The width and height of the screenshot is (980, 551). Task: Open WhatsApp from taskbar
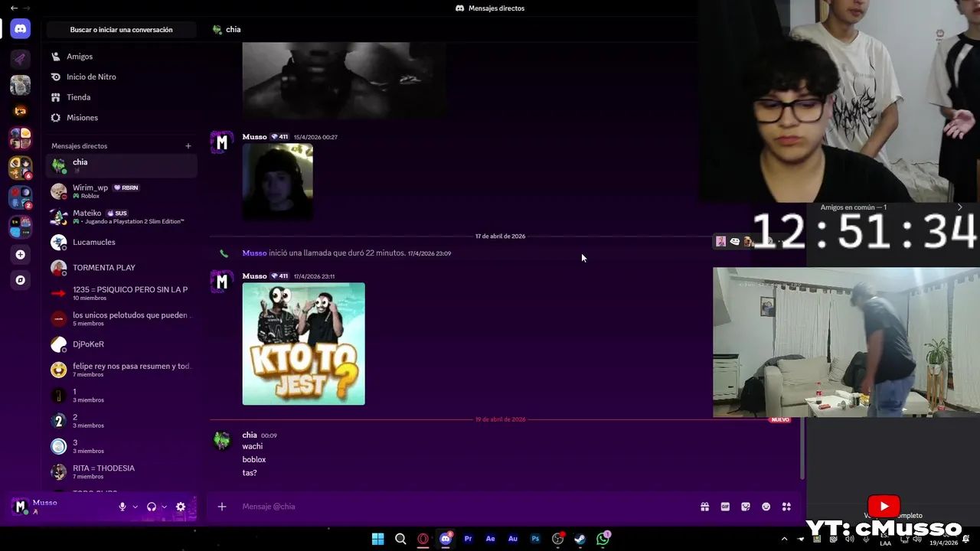coord(603,539)
